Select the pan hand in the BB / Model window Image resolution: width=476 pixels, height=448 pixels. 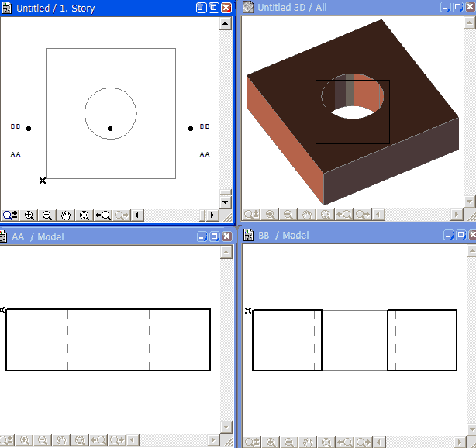308,443
